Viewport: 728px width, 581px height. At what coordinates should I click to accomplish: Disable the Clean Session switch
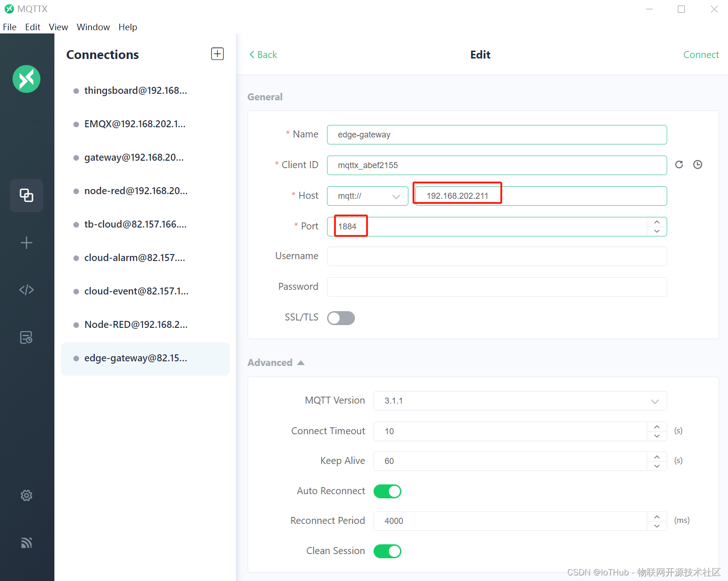pyautogui.click(x=387, y=551)
